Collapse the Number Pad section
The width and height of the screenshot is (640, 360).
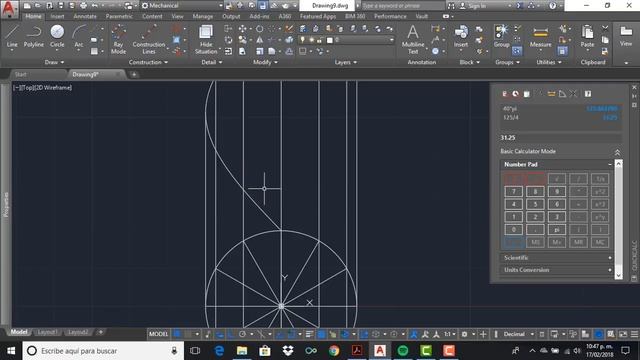click(x=610, y=164)
